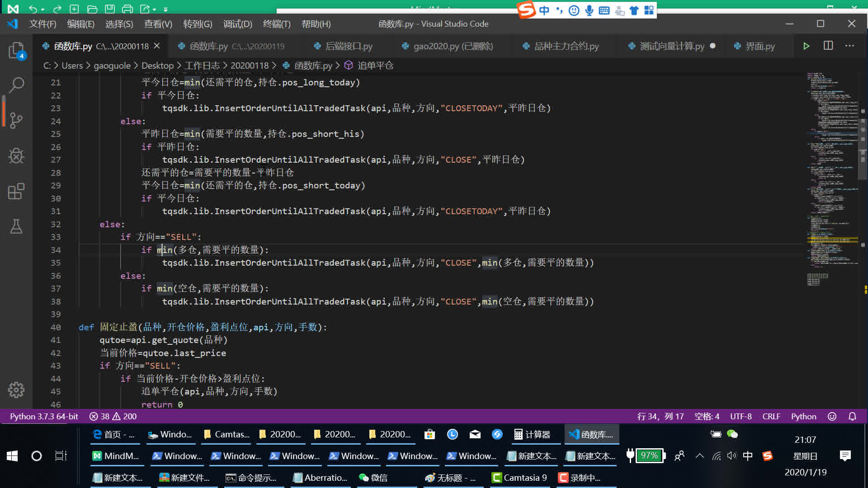The image size is (868, 488).
Task: Open Sogou toolbox grid icon
Action: [649, 10]
